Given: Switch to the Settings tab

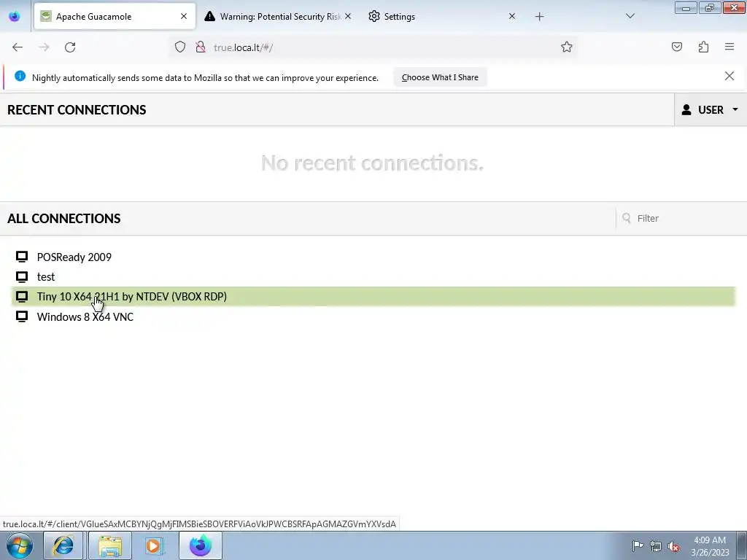Looking at the screenshot, I should [x=442, y=16].
